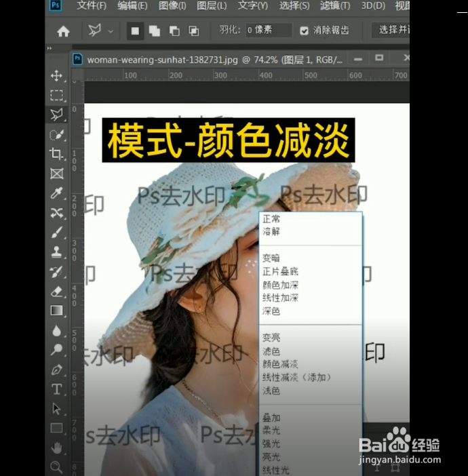Choose Subtract from selection mode
This screenshot has height=476, width=468.
click(174, 31)
